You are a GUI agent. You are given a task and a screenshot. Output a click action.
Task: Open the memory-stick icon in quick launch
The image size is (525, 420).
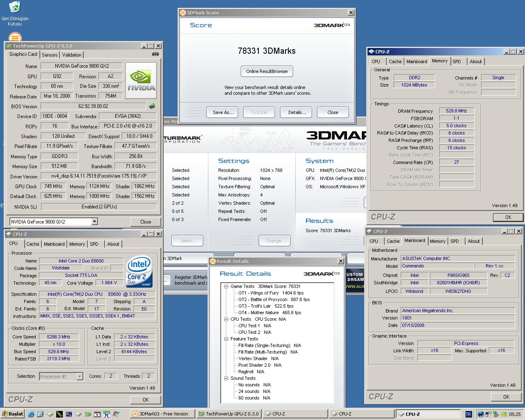pos(59,414)
